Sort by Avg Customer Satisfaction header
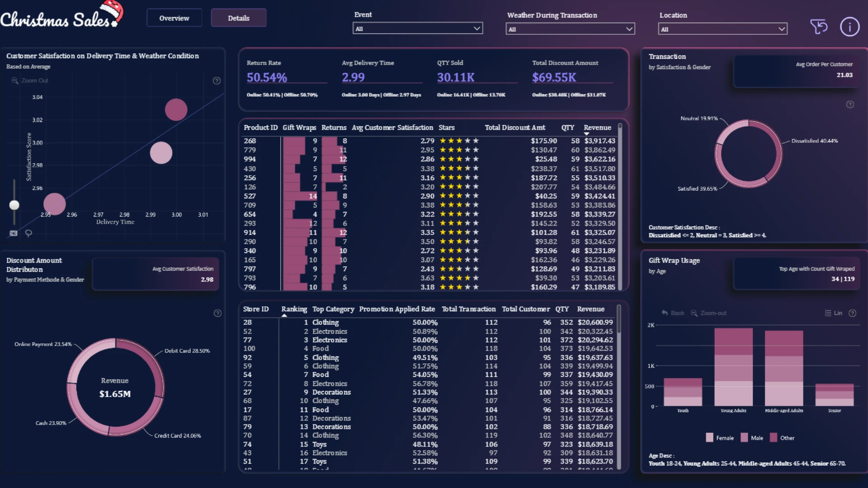868x488 pixels. click(x=392, y=128)
